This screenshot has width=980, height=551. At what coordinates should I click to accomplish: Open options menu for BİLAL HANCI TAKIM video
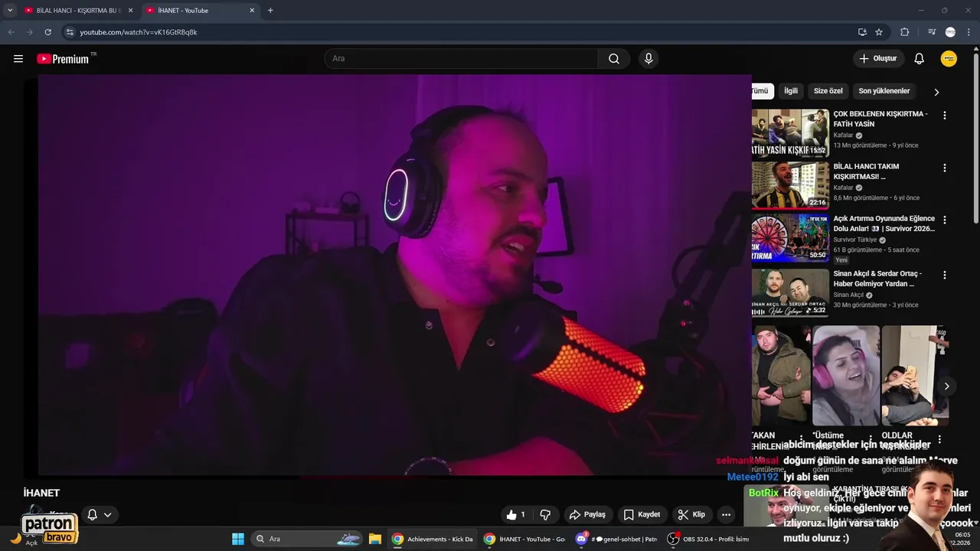pos(944,168)
